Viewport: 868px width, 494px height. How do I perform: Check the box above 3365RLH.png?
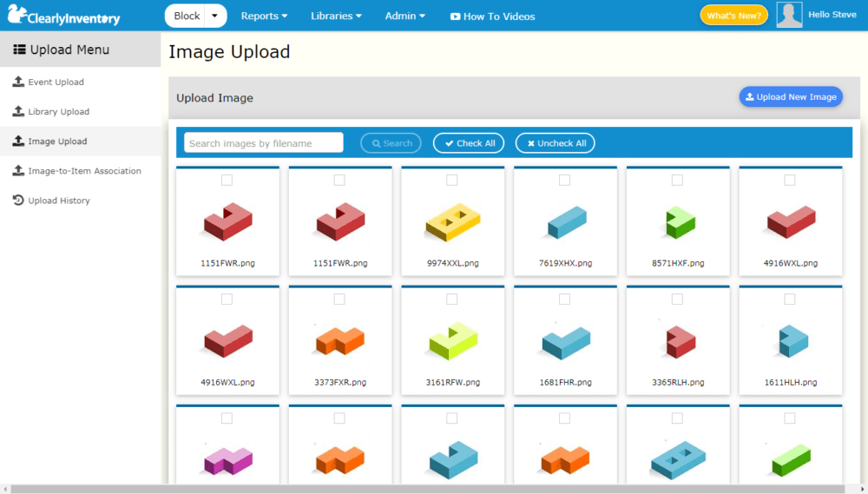[677, 299]
